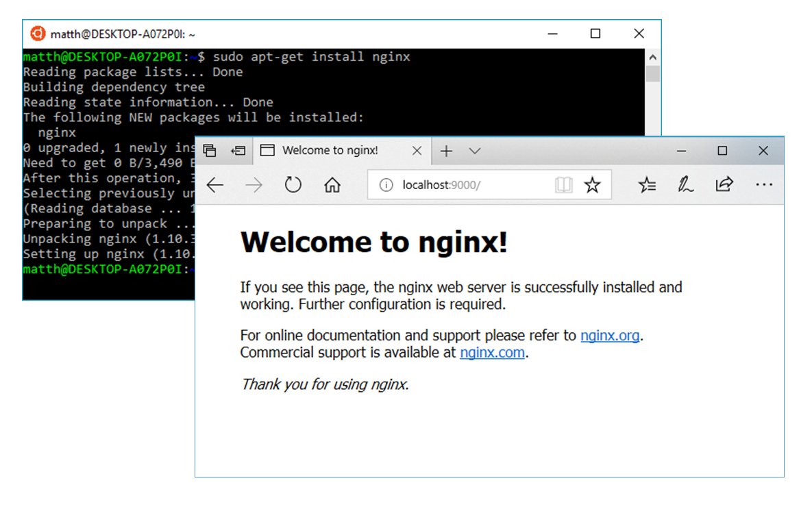Minimize the Edge browser window
The height and width of the screenshot is (509, 812).
(x=682, y=151)
